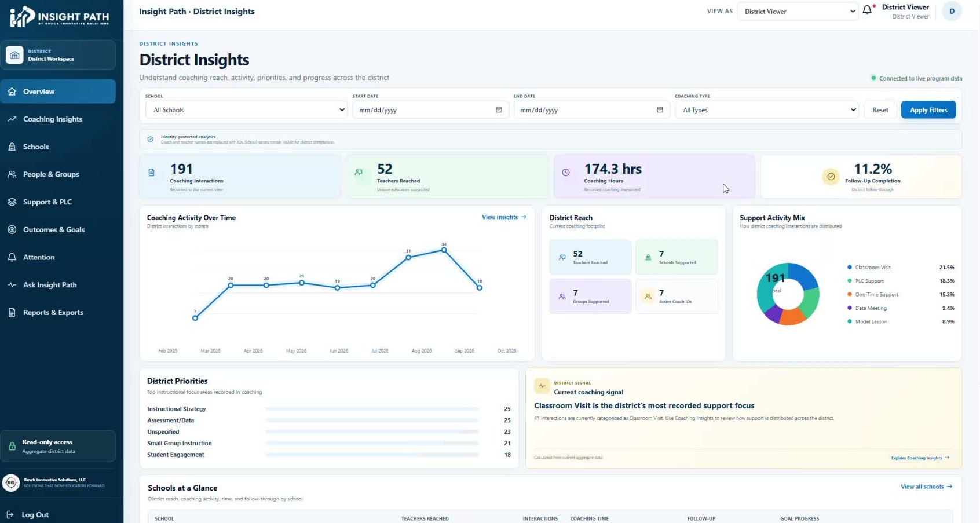This screenshot has width=980, height=523.
Task: Click the Outcomes & Goals target icon
Action: click(x=12, y=230)
